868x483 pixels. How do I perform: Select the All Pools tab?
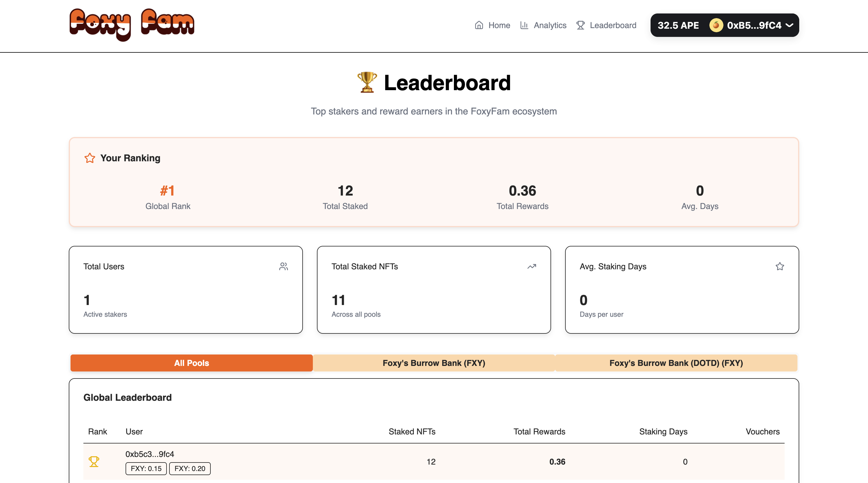point(191,363)
